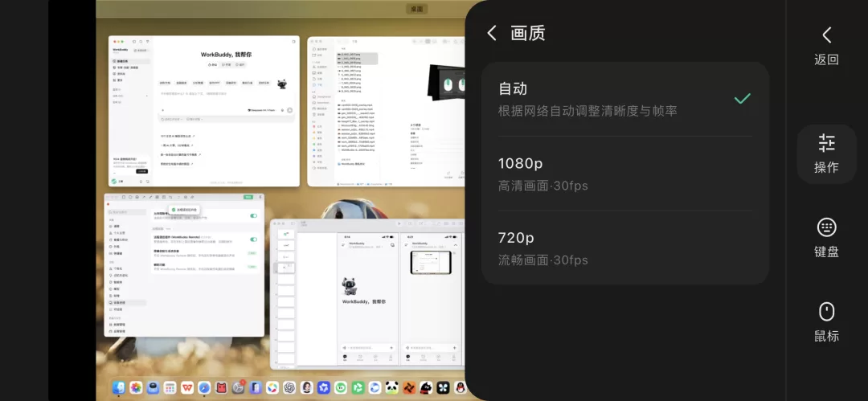The width and height of the screenshot is (868, 401).
Task: Open ChatGPT in the Dock
Action: tap(289, 387)
